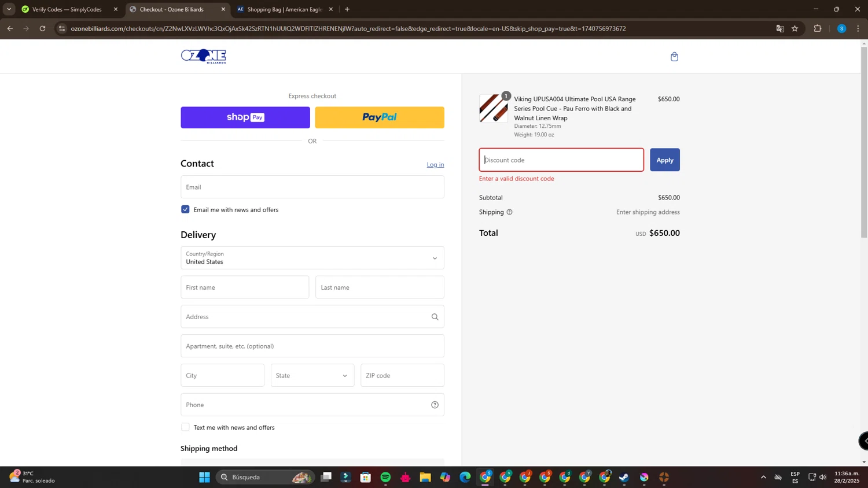868x488 pixels.
Task: Click the 'Shipping method' heading
Action: click(x=209, y=449)
